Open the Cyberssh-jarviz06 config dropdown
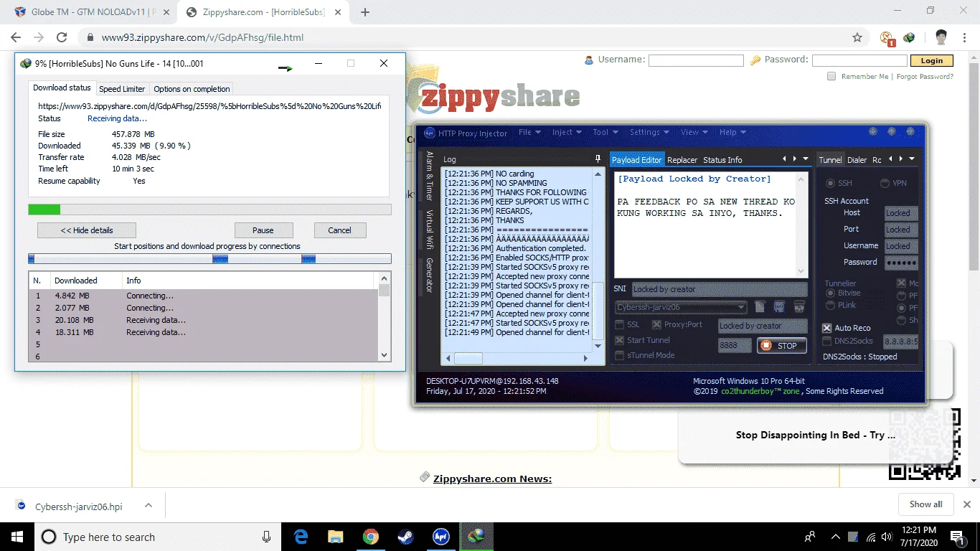 coord(681,307)
